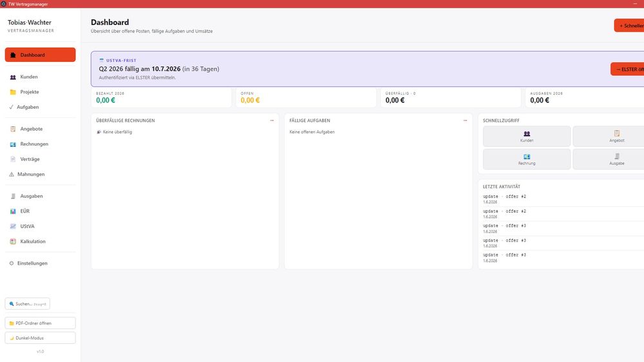644x362 pixels.
Task: Click PDF-Ordner öffnen button
Action: point(40,323)
